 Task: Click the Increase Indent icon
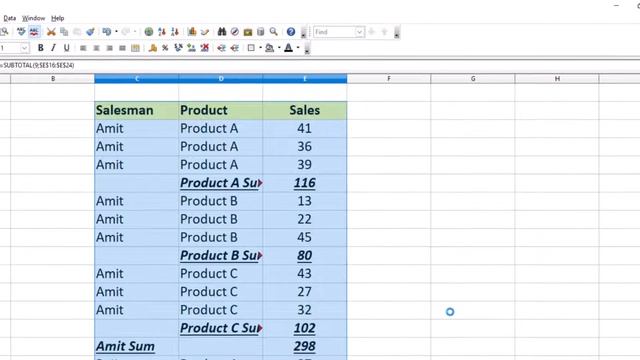[x=235, y=48]
